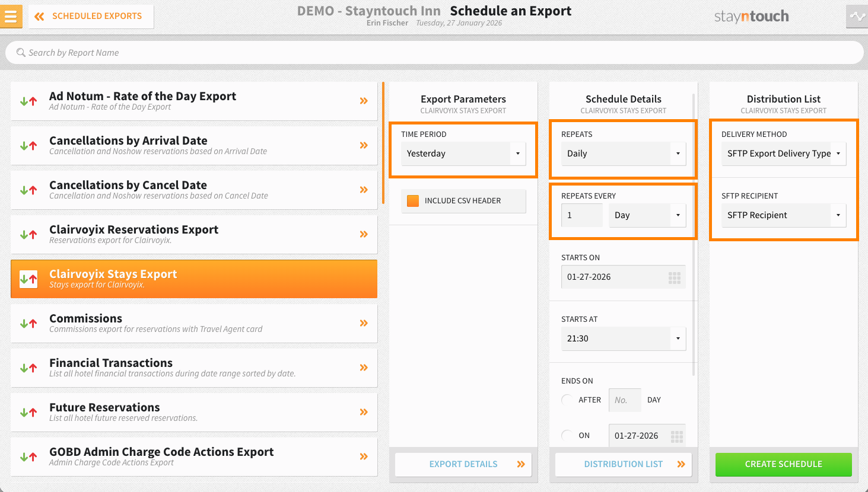Click export arrows icon for GOBD Admin Charge Code
Viewport: 868px width, 492px height.
click(28, 457)
